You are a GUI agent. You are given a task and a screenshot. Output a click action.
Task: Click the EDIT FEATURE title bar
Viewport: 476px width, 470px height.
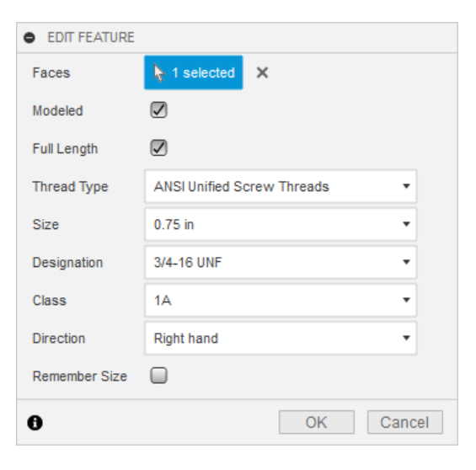(x=237, y=38)
